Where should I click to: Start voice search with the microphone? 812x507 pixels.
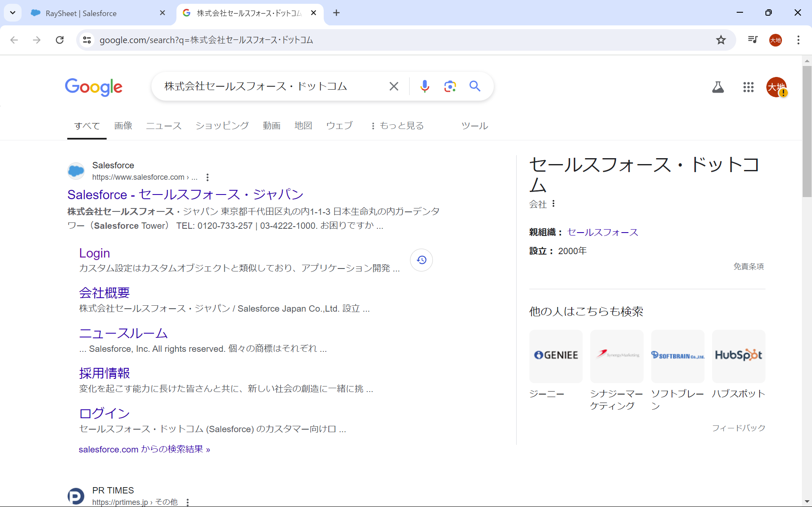pos(424,86)
